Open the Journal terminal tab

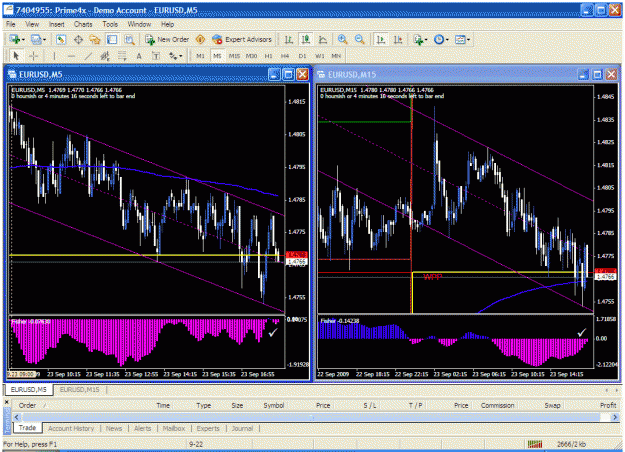point(242,428)
